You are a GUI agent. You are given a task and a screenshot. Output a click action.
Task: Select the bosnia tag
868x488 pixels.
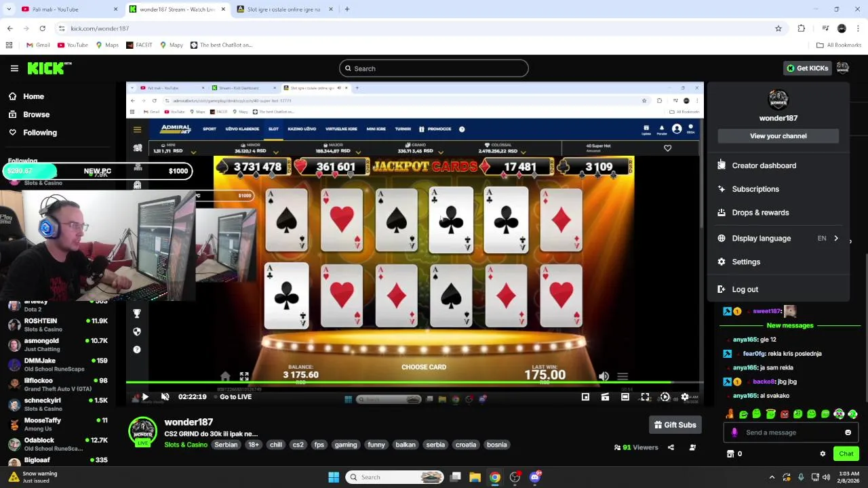click(496, 445)
